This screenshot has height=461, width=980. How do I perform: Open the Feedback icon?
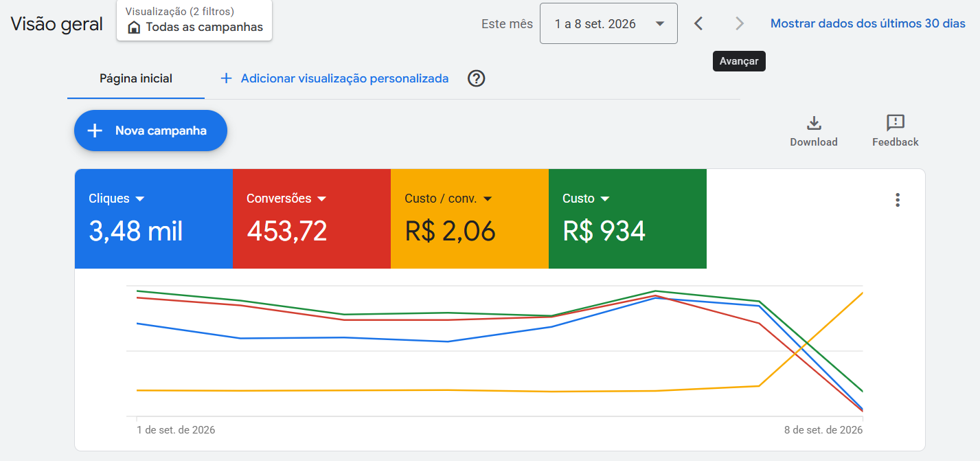coord(896,123)
